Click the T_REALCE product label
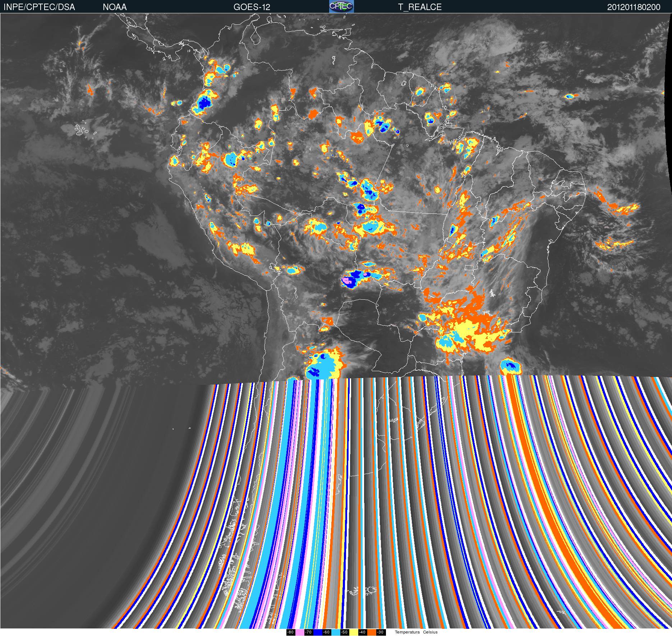This screenshot has width=672, height=636. click(420, 7)
